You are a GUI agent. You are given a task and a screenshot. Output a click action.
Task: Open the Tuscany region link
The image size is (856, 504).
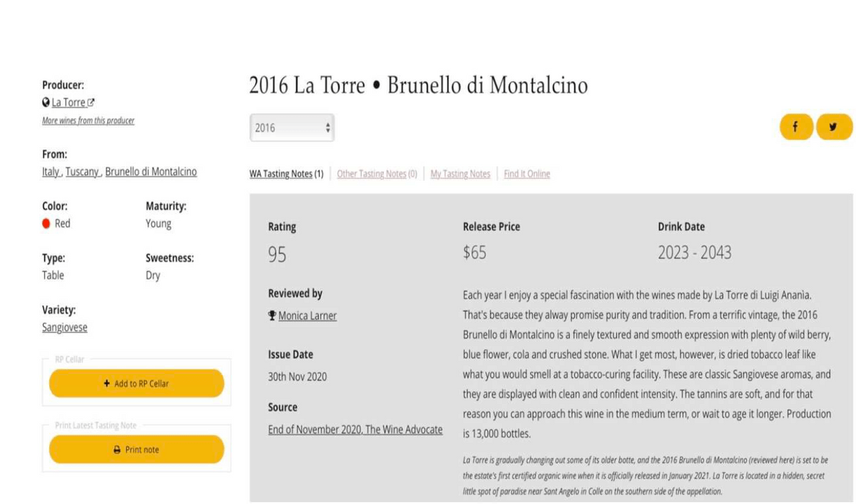coord(82,172)
